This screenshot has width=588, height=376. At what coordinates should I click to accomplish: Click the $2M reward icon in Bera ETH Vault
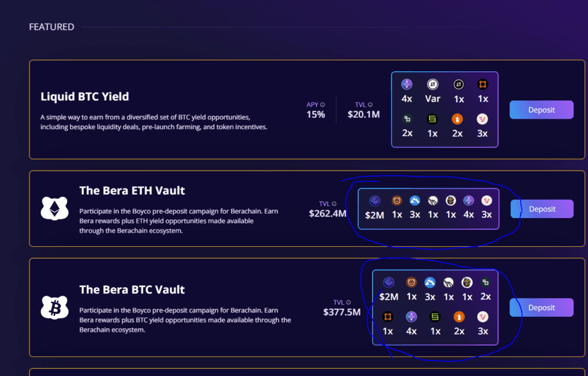[374, 201]
